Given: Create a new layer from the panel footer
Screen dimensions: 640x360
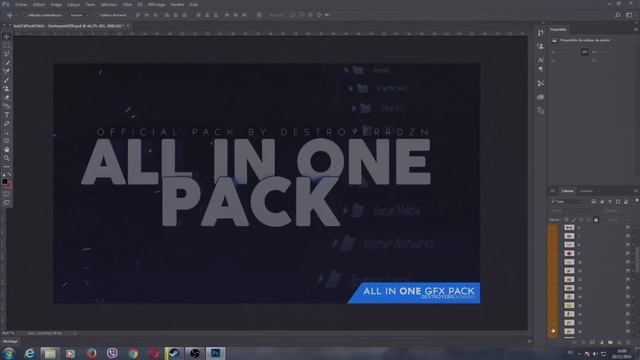Looking at the screenshot, I should point(620,342).
